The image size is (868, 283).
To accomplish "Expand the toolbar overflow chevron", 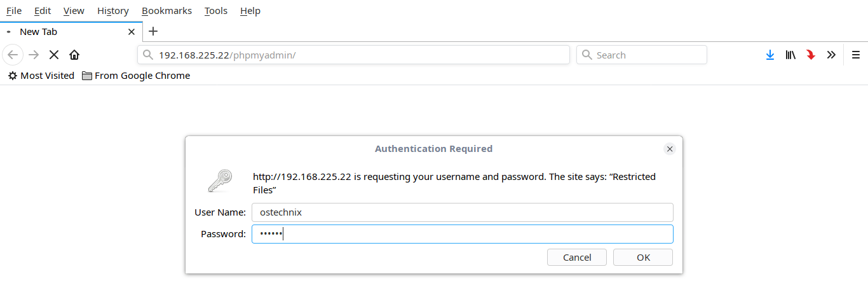I will [831, 55].
